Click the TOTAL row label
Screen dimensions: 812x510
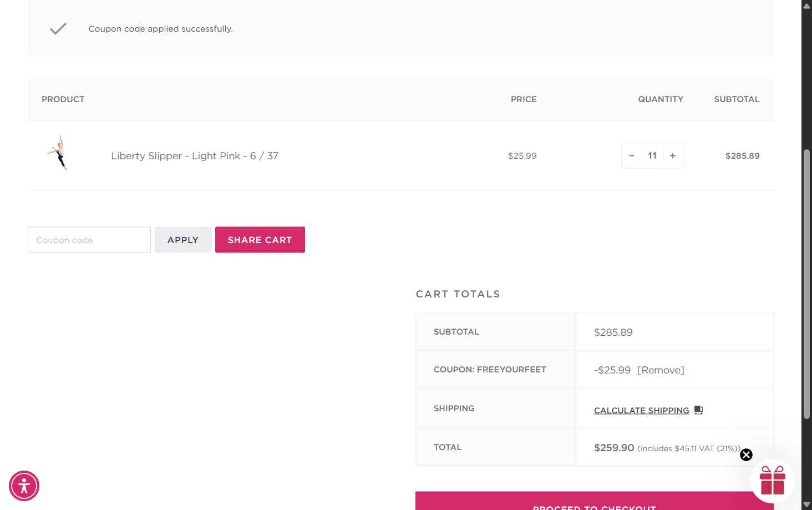coord(448,447)
